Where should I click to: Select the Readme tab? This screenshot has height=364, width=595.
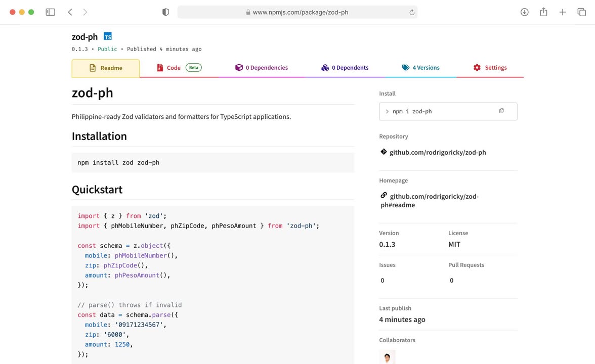pyautogui.click(x=105, y=68)
